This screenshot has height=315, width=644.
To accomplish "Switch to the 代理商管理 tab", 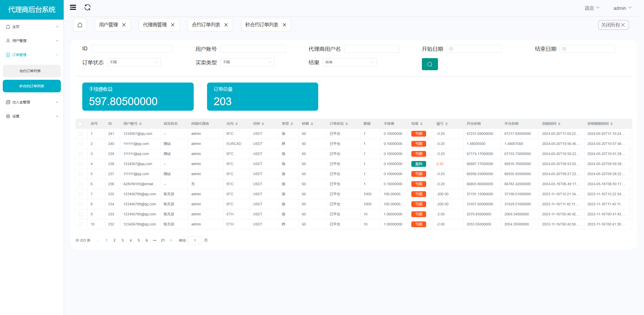I will 155,25.
